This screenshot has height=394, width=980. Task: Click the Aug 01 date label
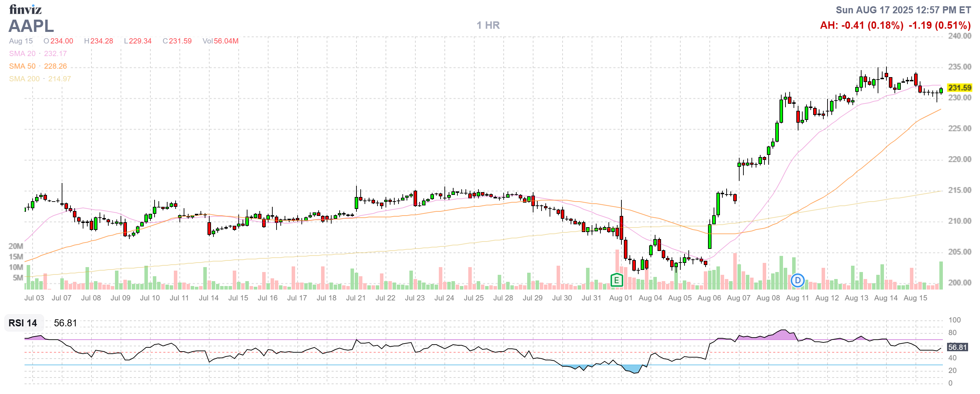pos(620,298)
